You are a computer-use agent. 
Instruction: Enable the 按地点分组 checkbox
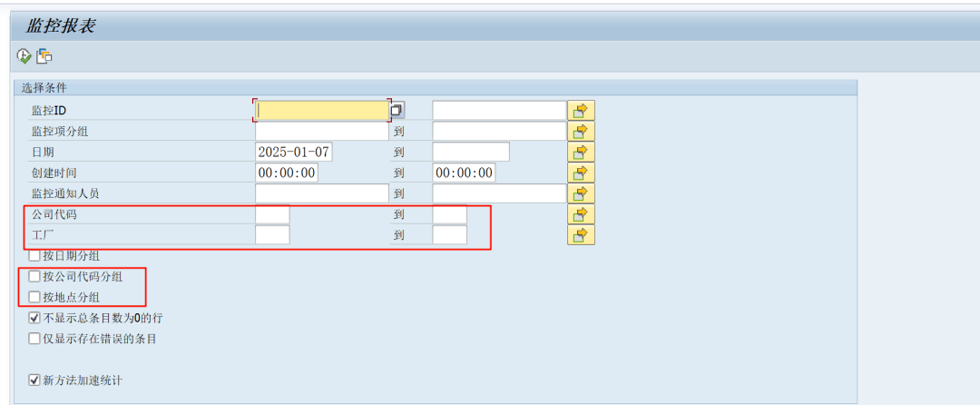[x=34, y=297]
